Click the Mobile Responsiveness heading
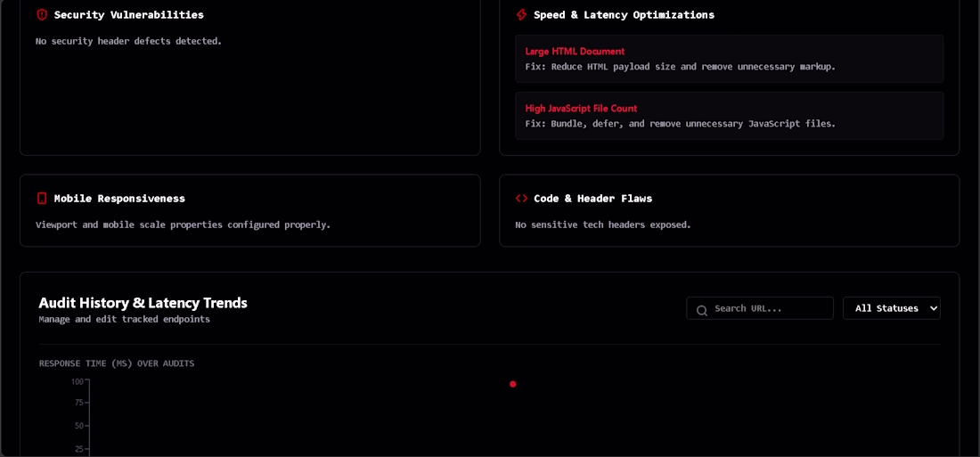The image size is (980, 457). [x=119, y=198]
